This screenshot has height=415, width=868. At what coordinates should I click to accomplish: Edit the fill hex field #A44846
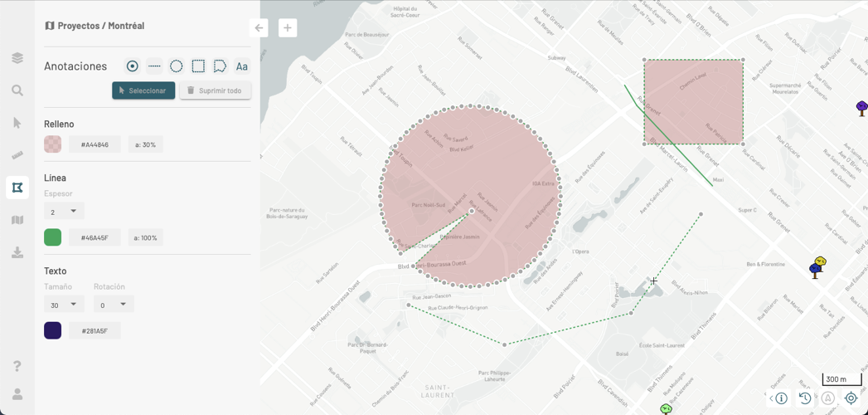95,144
